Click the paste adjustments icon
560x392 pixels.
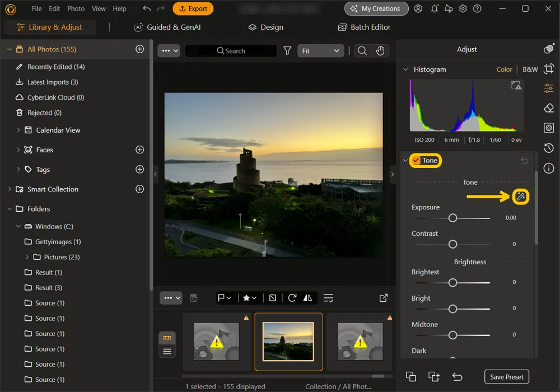point(434,377)
